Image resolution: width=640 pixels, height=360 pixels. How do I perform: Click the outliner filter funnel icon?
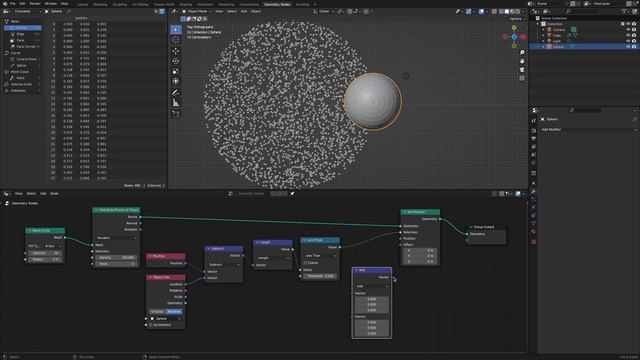click(x=625, y=11)
